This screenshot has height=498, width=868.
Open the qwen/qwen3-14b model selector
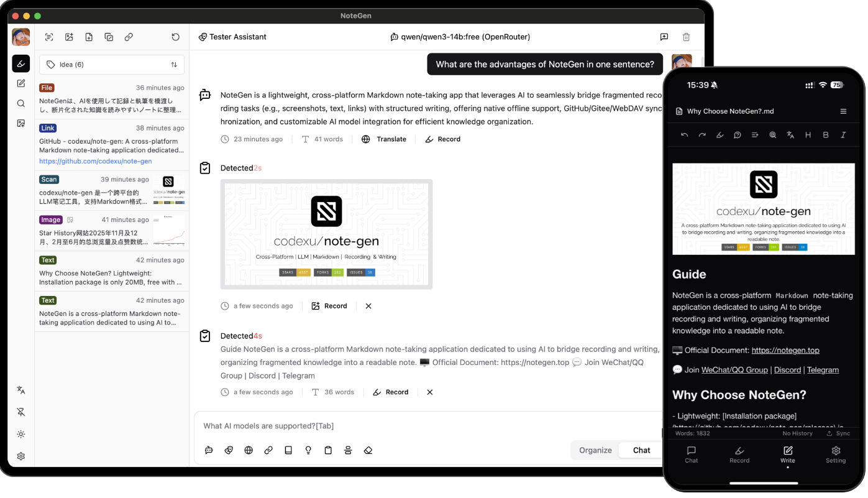tap(460, 37)
